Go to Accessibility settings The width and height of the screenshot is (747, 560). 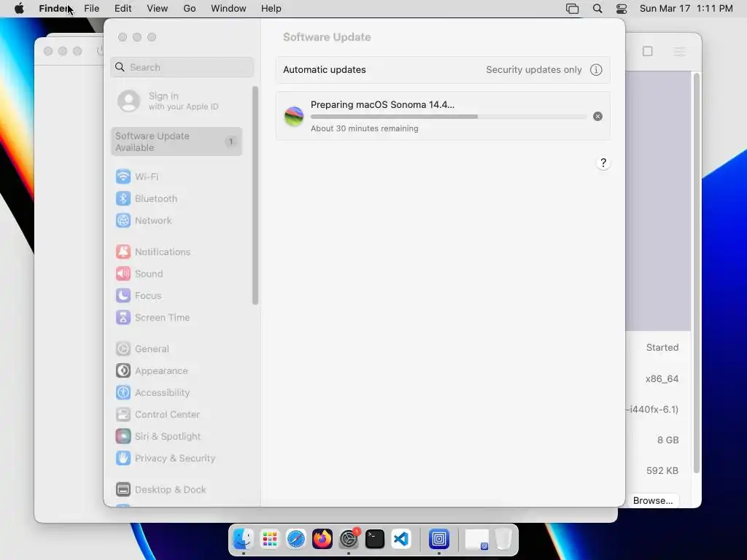click(x=153, y=393)
